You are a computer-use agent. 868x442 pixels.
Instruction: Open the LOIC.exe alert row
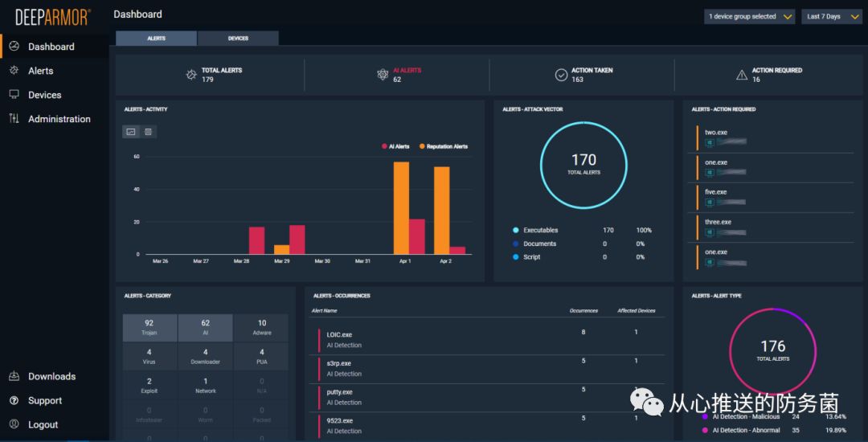point(487,340)
